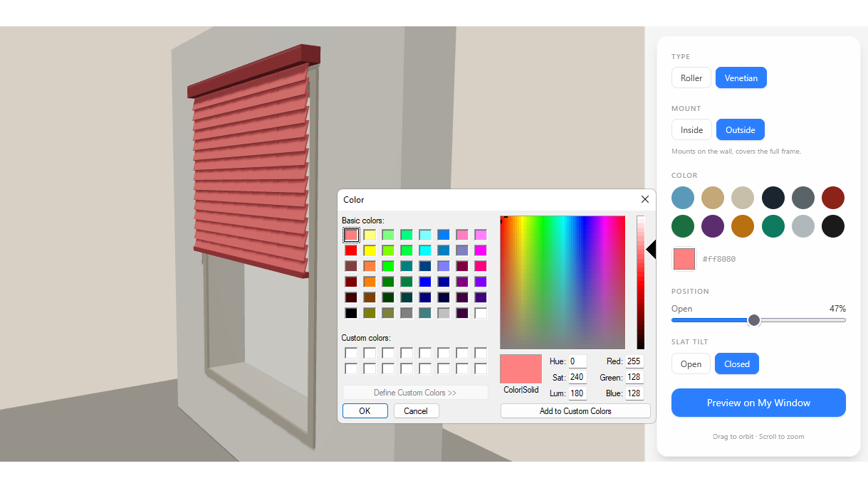Click the Position slider handle
The image size is (868, 488).
click(754, 320)
